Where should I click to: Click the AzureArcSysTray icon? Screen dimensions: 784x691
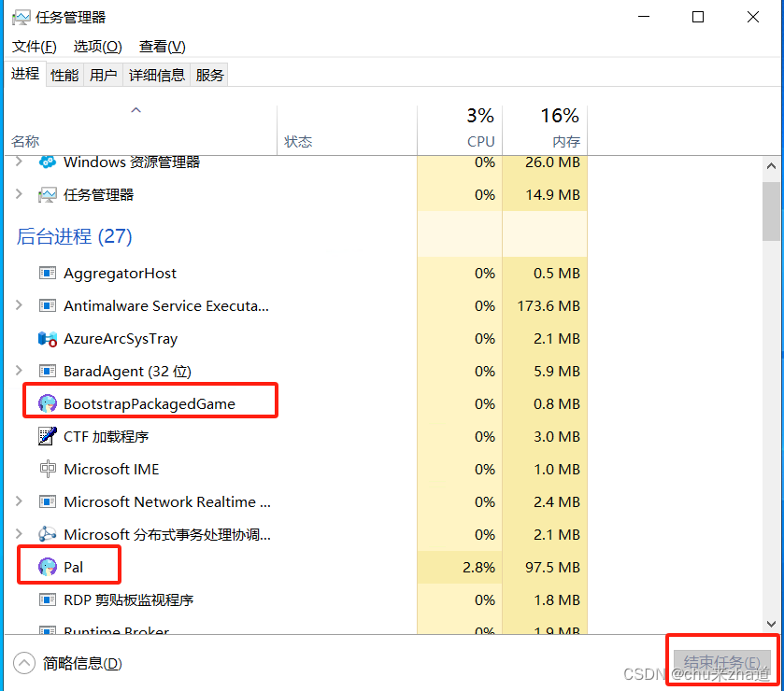(x=48, y=339)
